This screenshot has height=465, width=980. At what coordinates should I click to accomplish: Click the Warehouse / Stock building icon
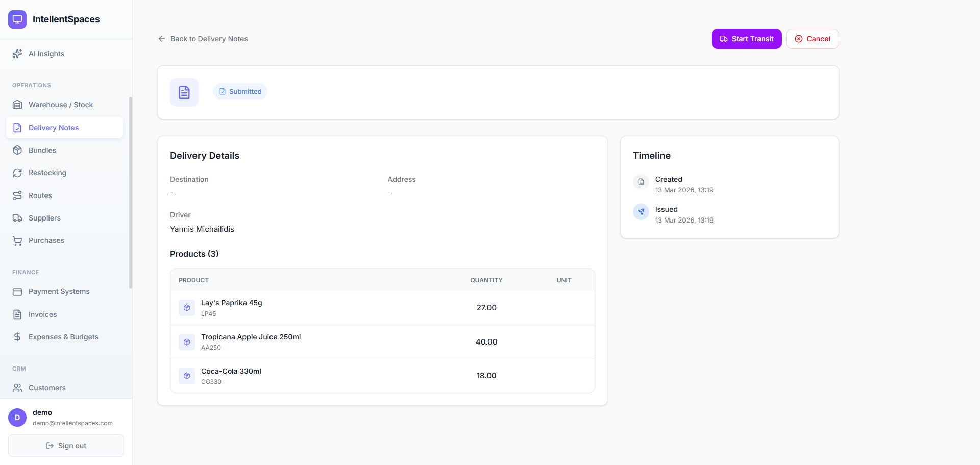point(17,105)
